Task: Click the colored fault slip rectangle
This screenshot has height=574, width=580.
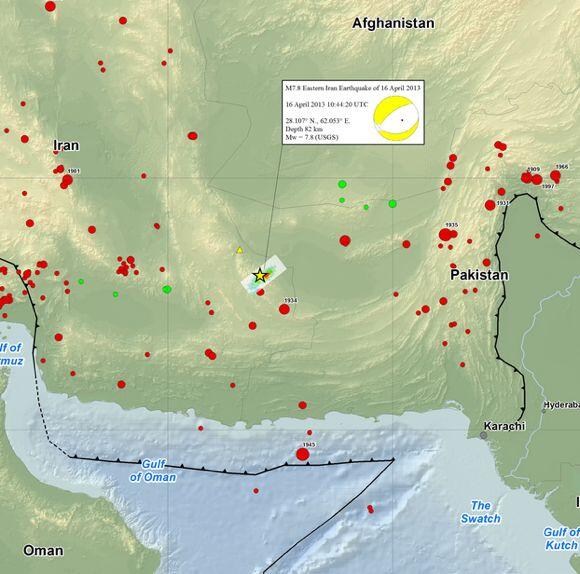Action: (264, 274)
